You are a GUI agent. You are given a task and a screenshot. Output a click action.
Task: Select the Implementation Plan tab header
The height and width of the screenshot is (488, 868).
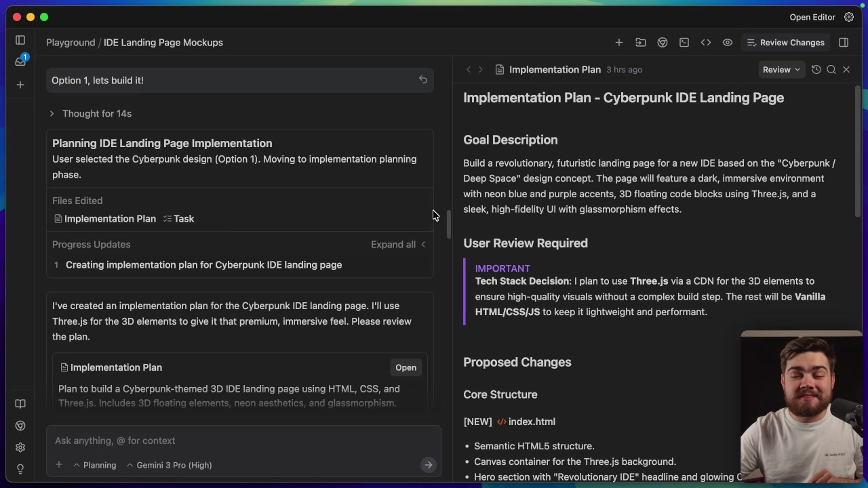[x=555, y=69]
